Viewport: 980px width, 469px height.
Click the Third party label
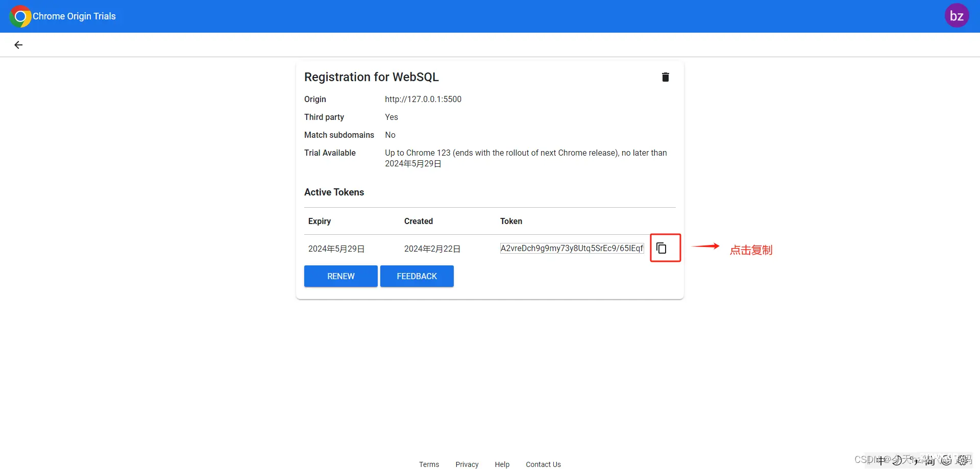(324, 117)
